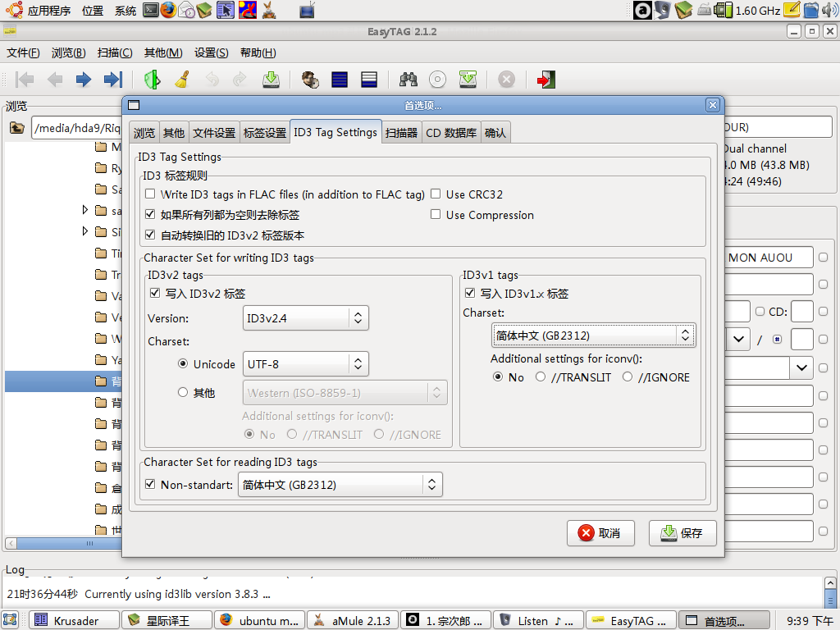Image resolution: width=840 pixels, height=630 pixels.
Task: Switch to the CD 数据库 tab
Action: pos(451,133)
